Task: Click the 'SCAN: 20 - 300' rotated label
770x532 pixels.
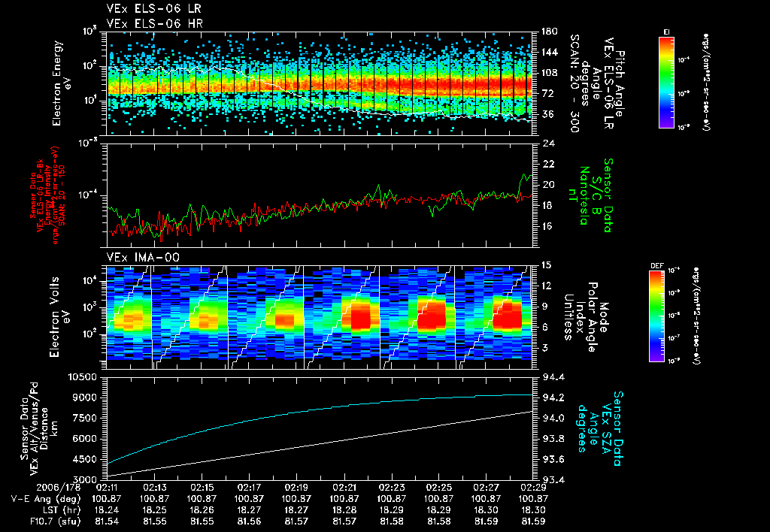Action: pyautogui.click(x=574, y=83)
